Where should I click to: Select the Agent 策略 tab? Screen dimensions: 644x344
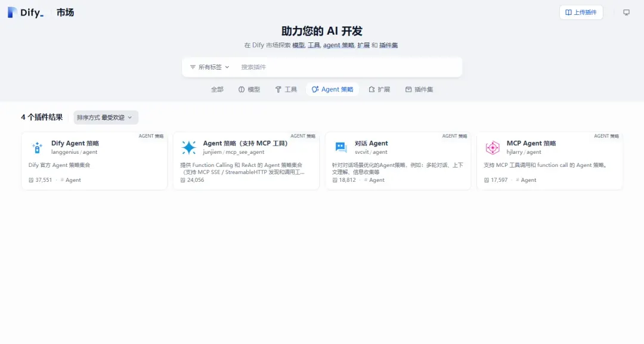(332, 89)
